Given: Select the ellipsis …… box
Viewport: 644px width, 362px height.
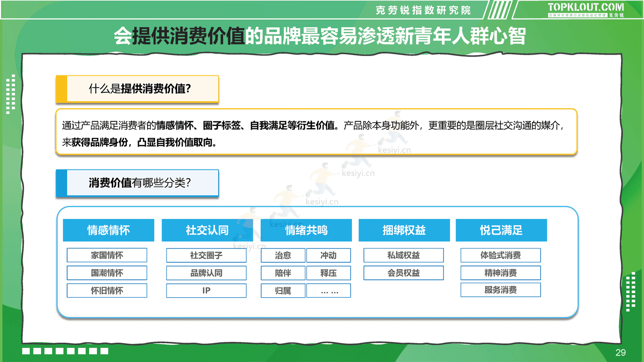Looking at the screenshot, I should (328, 290).
